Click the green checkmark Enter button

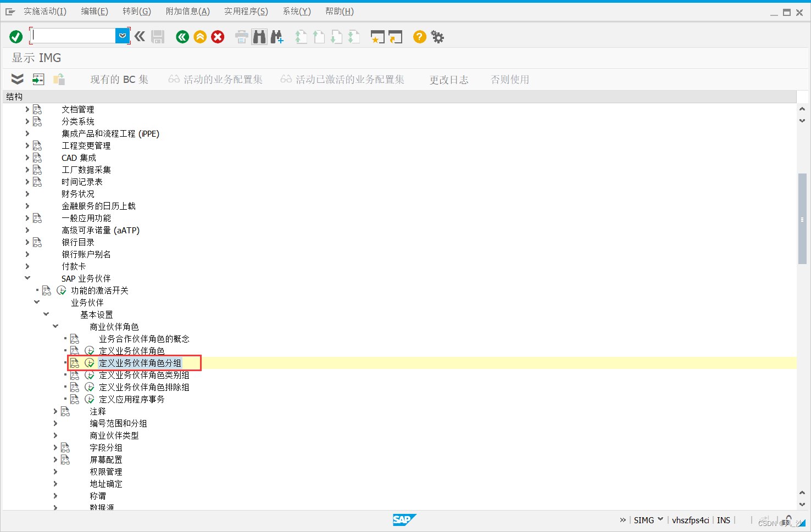[16, 37]
